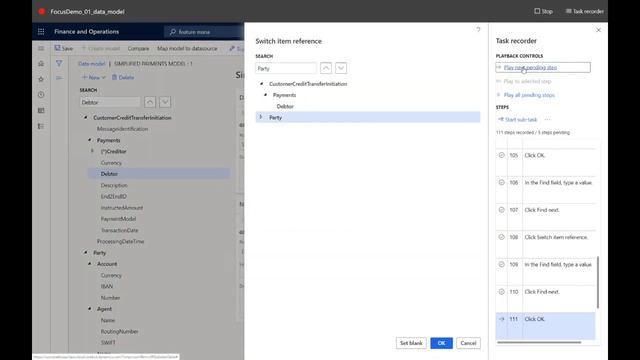The height and width of the screenshot is (360, 640).
Task: Click the Feature search box
Action: click(x=204, y=32)
